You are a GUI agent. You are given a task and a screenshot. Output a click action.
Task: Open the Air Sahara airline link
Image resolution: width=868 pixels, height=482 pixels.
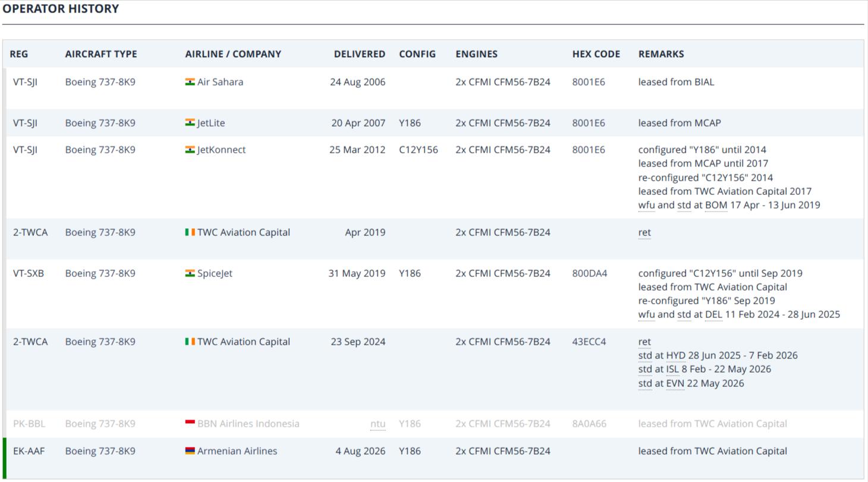(220, 82)
